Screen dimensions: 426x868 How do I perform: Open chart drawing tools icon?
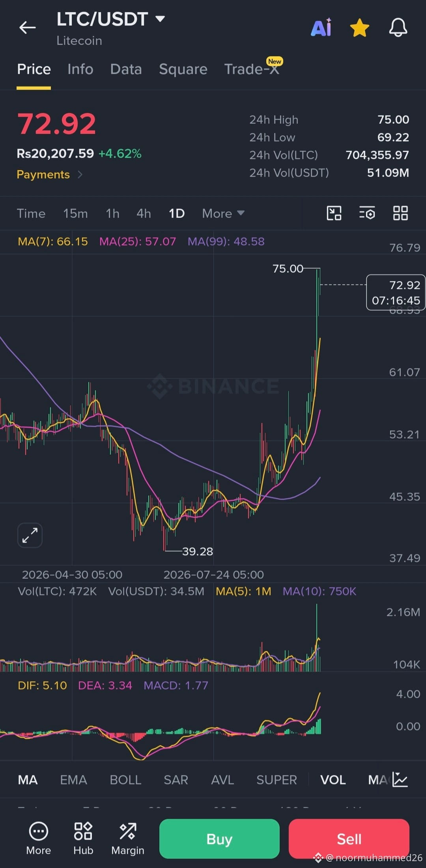coord(334,213)
